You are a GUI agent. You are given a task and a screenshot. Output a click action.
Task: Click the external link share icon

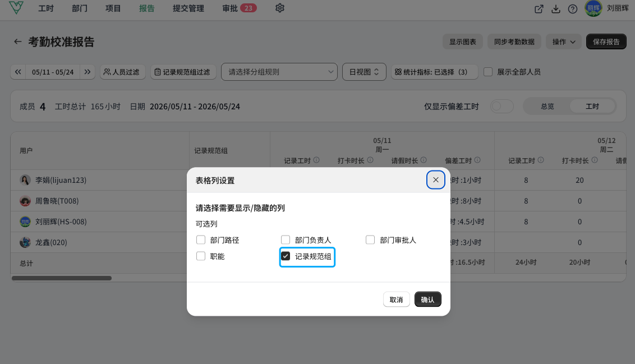pos(539,9)
